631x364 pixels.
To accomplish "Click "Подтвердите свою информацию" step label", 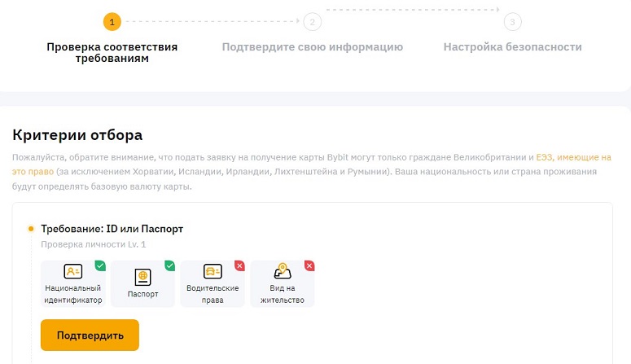I will [313, 47].
